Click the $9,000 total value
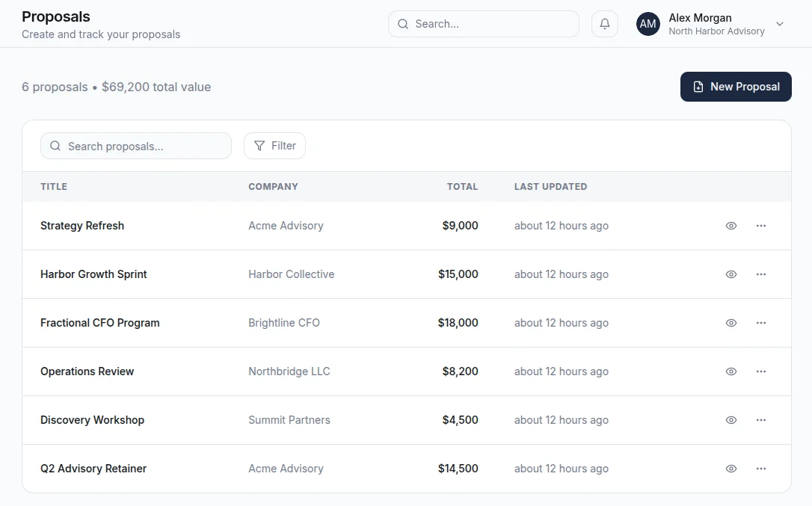This screenshot has width=812, height=506. [460, 226]
